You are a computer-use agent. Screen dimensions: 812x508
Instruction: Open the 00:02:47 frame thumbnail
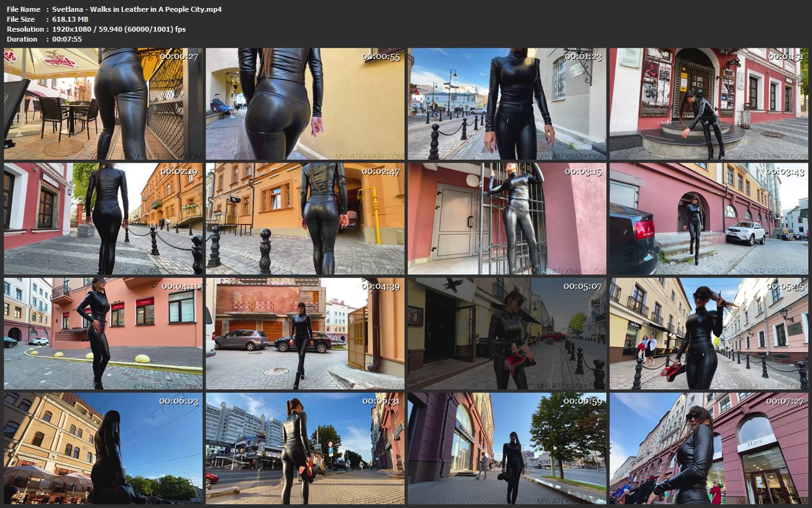tap(305, 219)
